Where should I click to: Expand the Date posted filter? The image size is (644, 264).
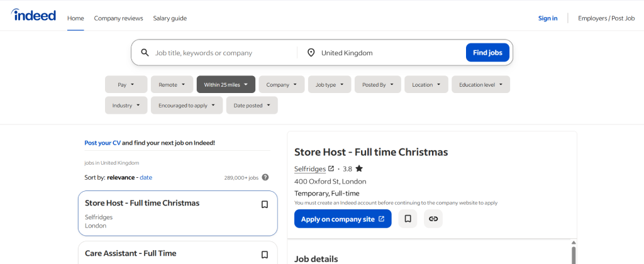(252, 106)
